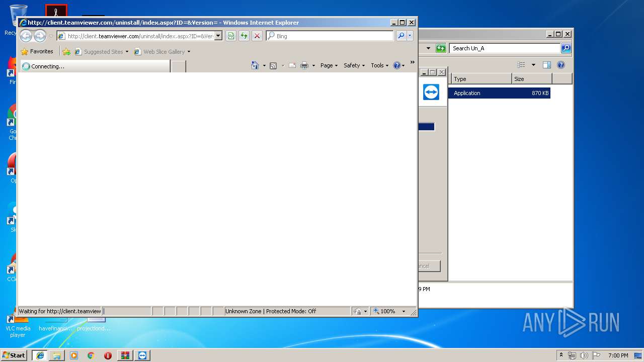The width and height of the screenshot is (644, 362).
Task: Expand the Home button dropdown arrow
Action: click(264, 66)
